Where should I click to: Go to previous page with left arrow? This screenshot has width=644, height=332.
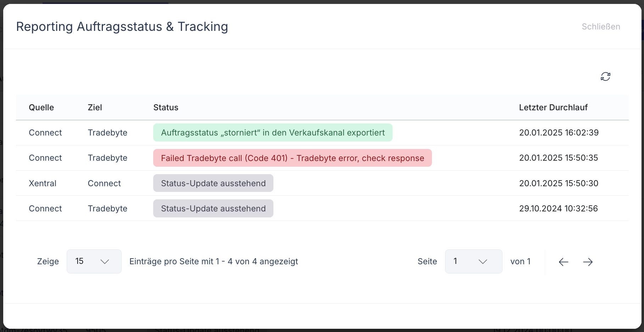[x=563, y=262]
